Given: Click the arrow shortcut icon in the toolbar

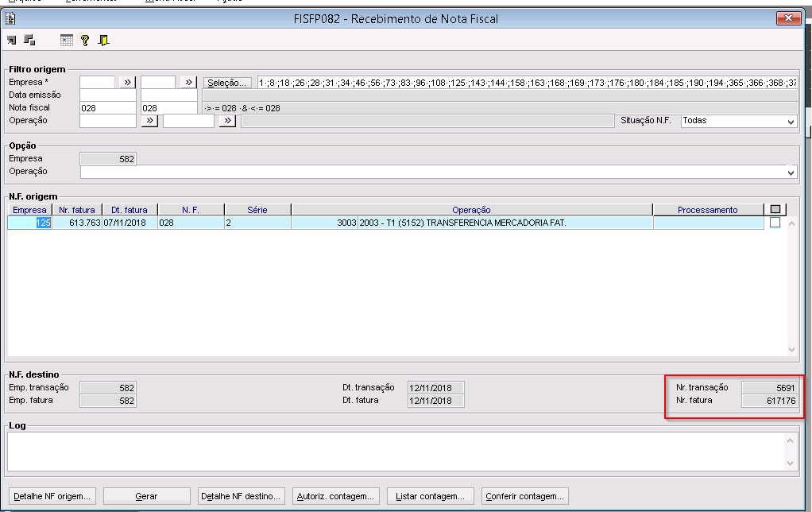Looking at the screenshot, I should coord(12,41).
